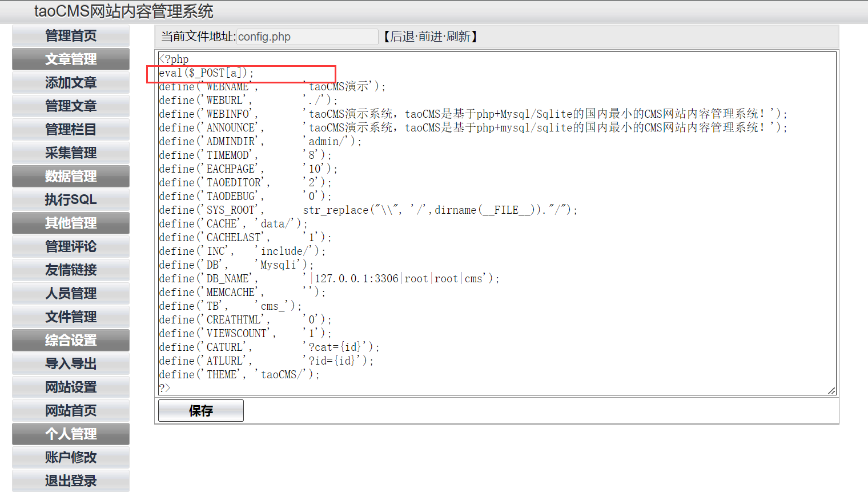Focus the config.php file path field
The image size is (868, 492).
point(307,37)
